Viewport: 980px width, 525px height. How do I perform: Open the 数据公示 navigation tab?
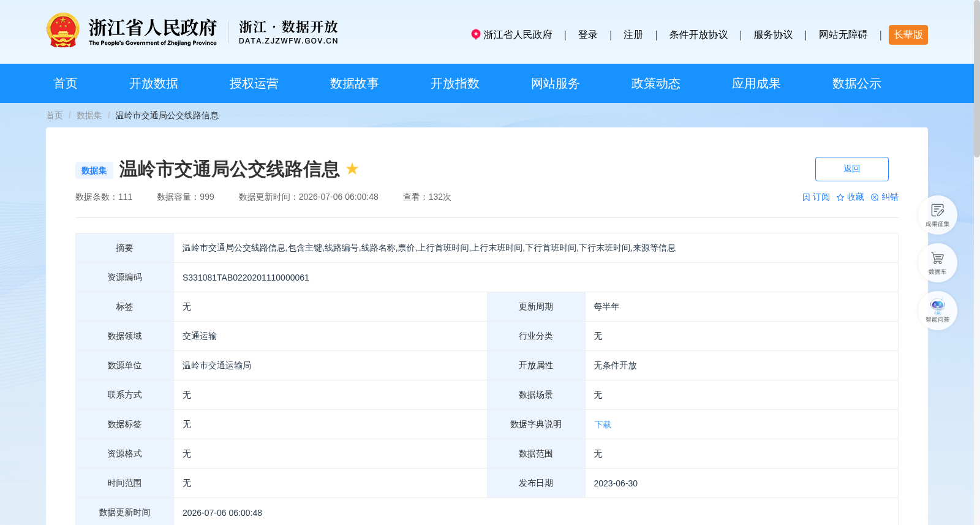point(857,83)
